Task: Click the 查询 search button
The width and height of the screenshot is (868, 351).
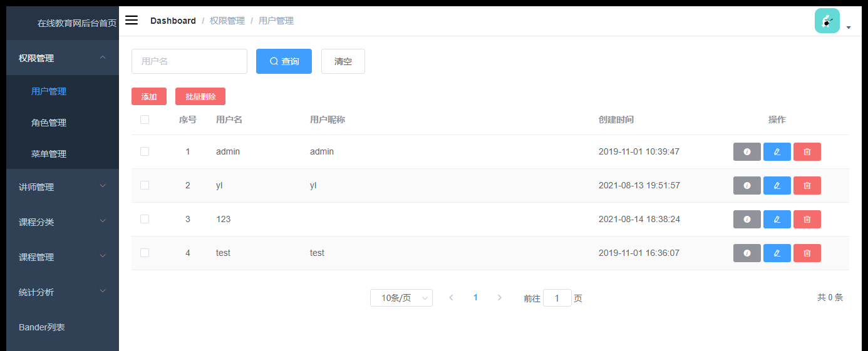Action: point(284,61)
